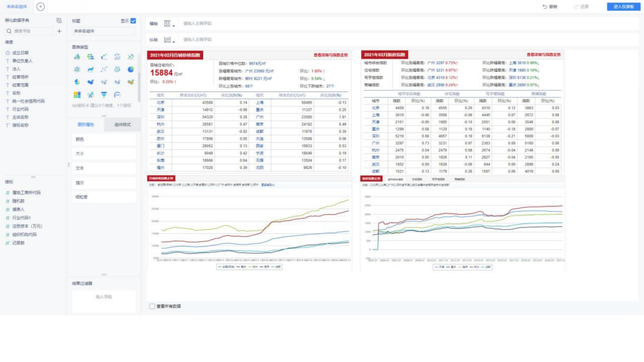Screen dimensions: 644x362
Task: Enable the 查看所有数据 checkbox
Action: [152, 306]
